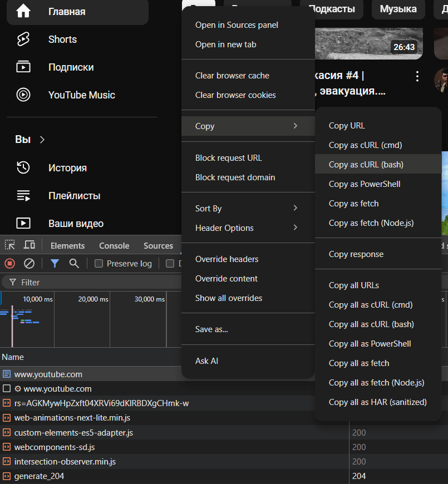Open the Ваши видео icon

[x=23, y=223]
